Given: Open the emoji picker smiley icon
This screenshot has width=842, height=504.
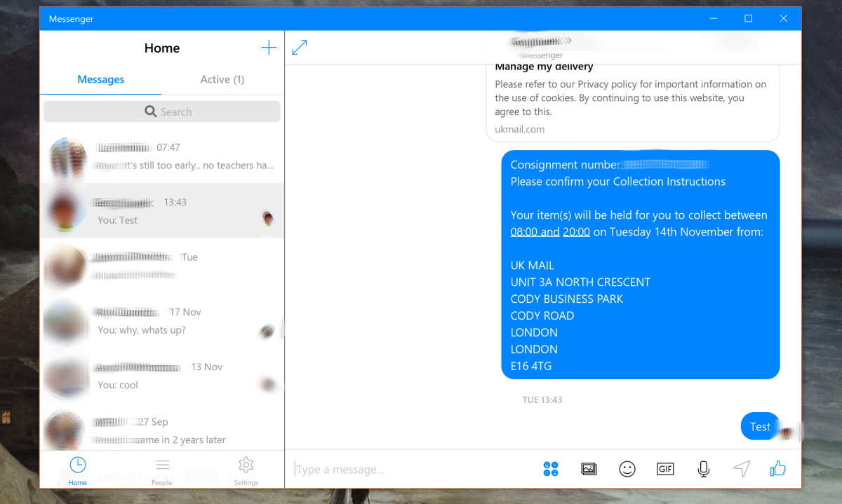Looking at the screenshot, I should pyautogui.click(x=627, y=469).
